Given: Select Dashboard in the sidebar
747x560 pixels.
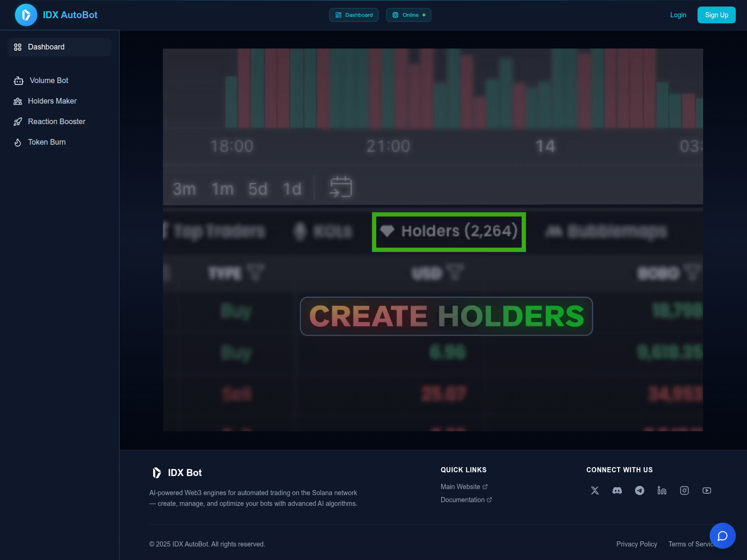Looking at the screenshot, I should tap(59, 47).
